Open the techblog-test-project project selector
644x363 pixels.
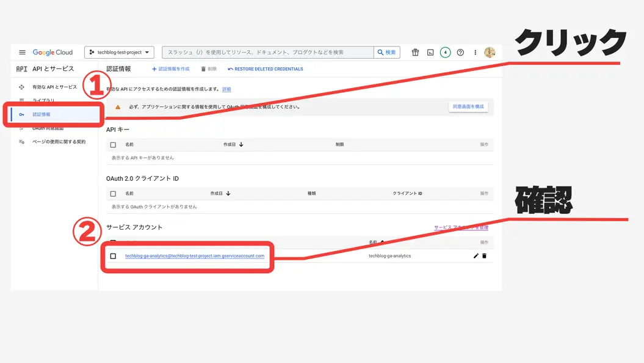point(119,52)
